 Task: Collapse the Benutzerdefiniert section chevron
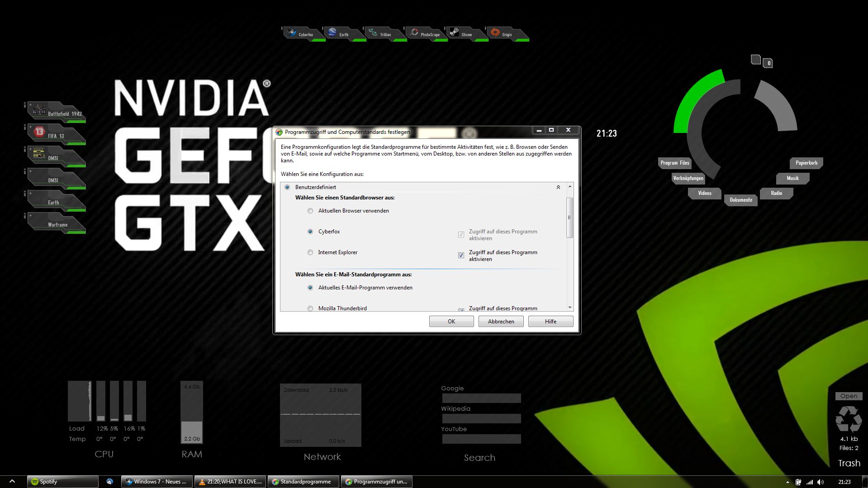(x=558, y=187)
